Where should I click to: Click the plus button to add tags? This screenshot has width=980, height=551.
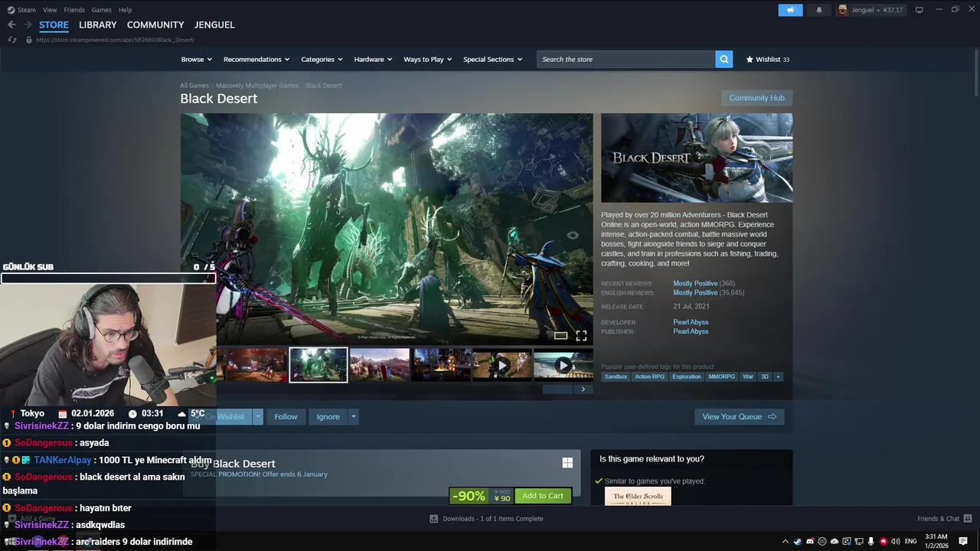778,377
